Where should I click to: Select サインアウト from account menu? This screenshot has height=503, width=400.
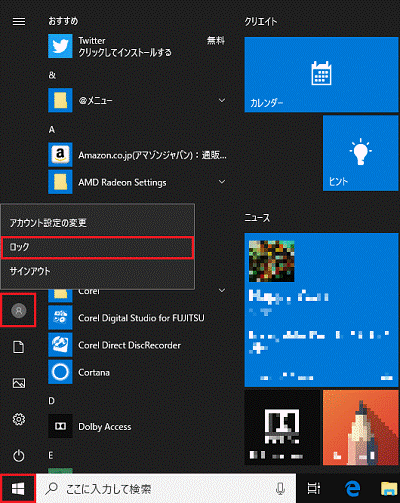[98, 271]
